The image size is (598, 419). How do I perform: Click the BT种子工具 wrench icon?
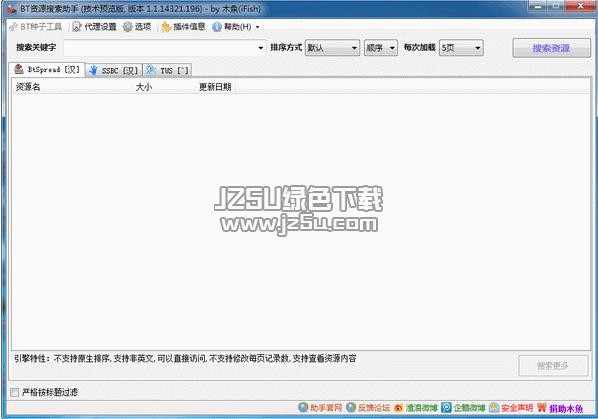pyautogui.click(x=14, y=27)
